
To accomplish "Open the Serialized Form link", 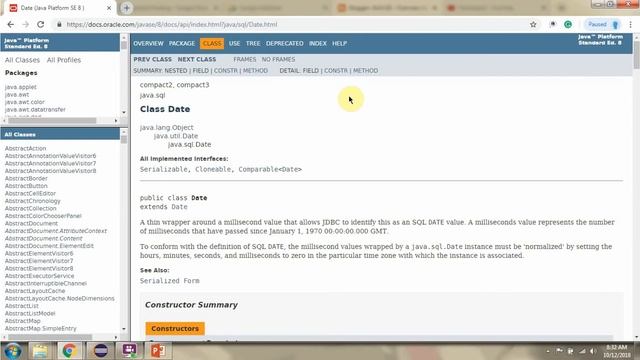I will click(170, 281).
